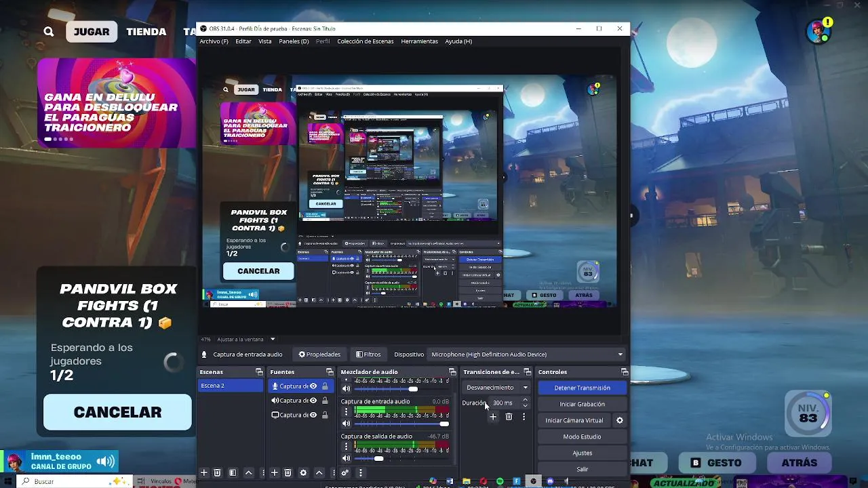Image resolution: width=868 pixels, height=488 pixels.
Task: Mute the topmost mixer channel speaker icon
Action: tap(346, 388)
